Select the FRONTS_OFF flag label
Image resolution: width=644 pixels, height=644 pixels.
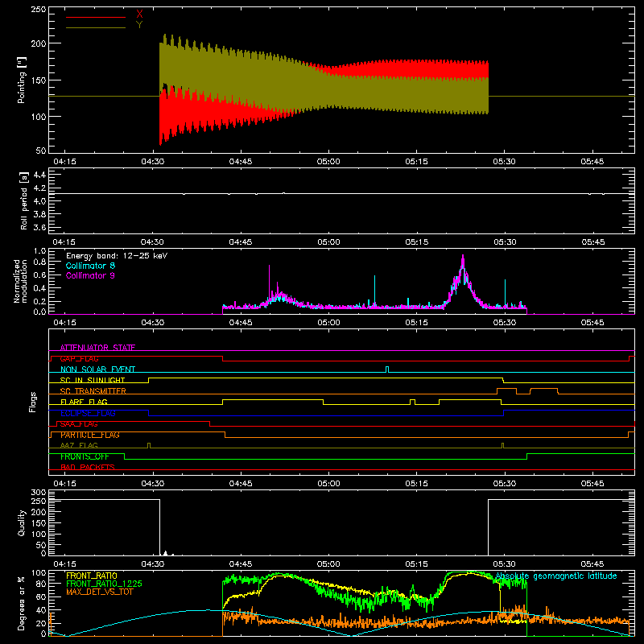click(85, 456)
